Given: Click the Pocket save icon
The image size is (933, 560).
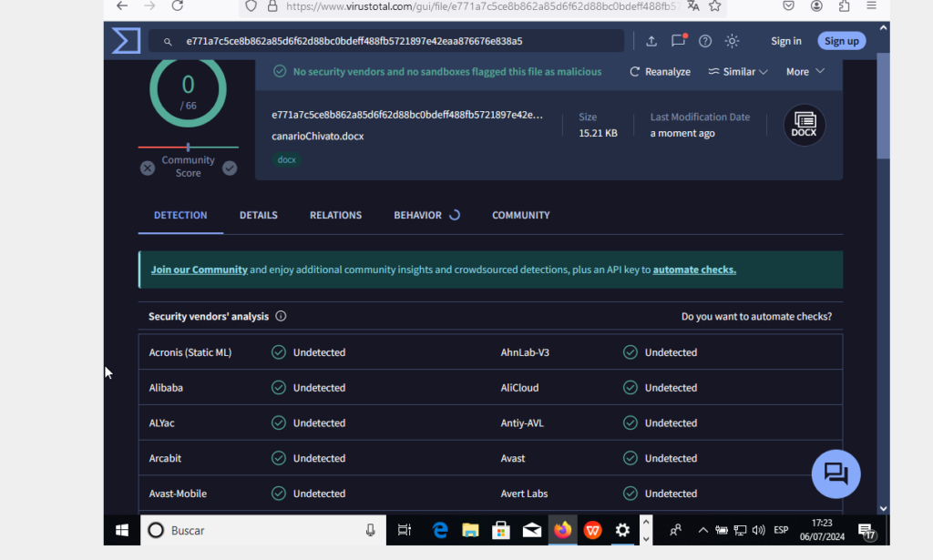Looking at the screenshot, I should (788, 6).
